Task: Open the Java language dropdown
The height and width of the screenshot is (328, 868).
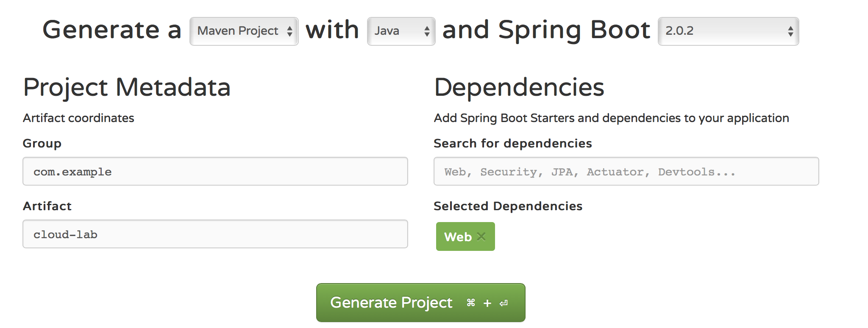Action: click(x=401, y=31)
